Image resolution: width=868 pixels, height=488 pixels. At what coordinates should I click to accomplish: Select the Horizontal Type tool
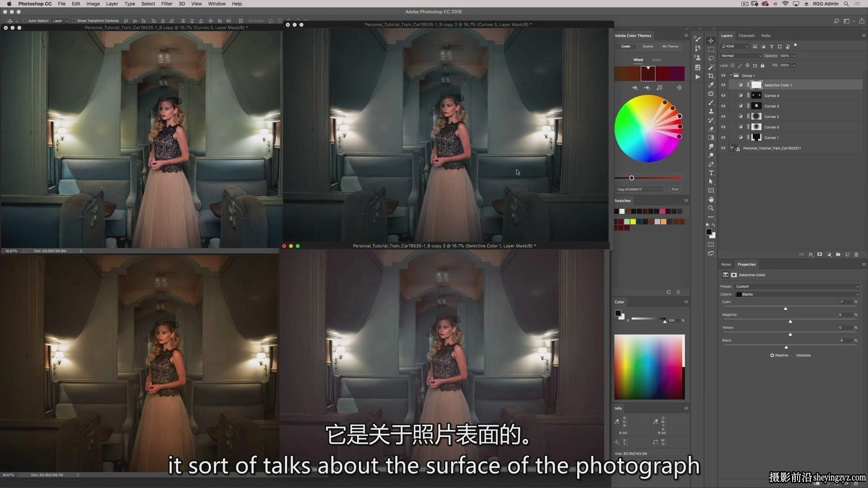click(x=711, y=173)
